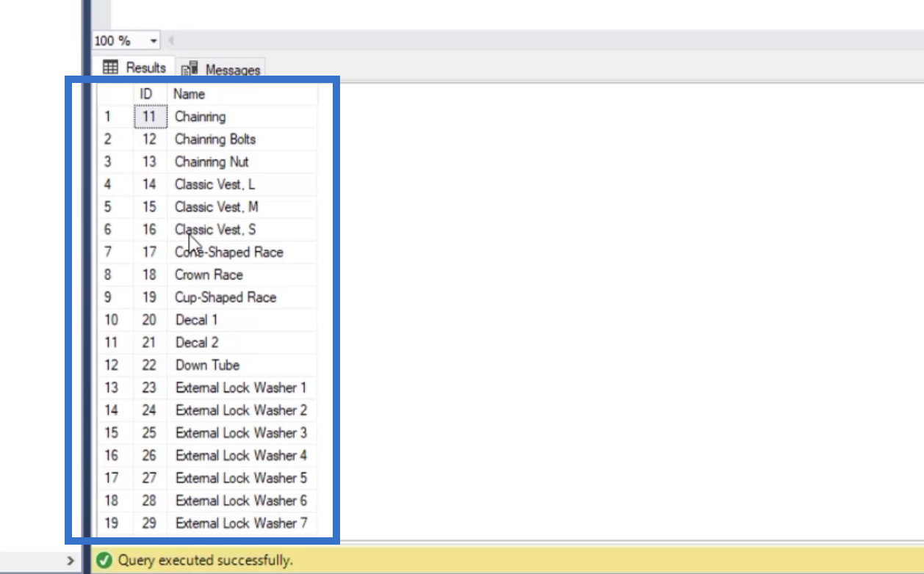Click the green query success checkmark icon

[105, 560]
